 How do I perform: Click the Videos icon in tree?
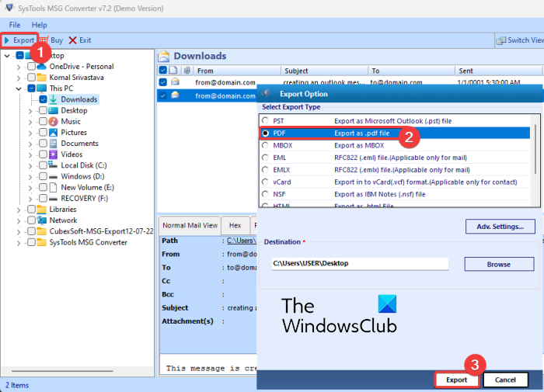[x=54, y=154]
